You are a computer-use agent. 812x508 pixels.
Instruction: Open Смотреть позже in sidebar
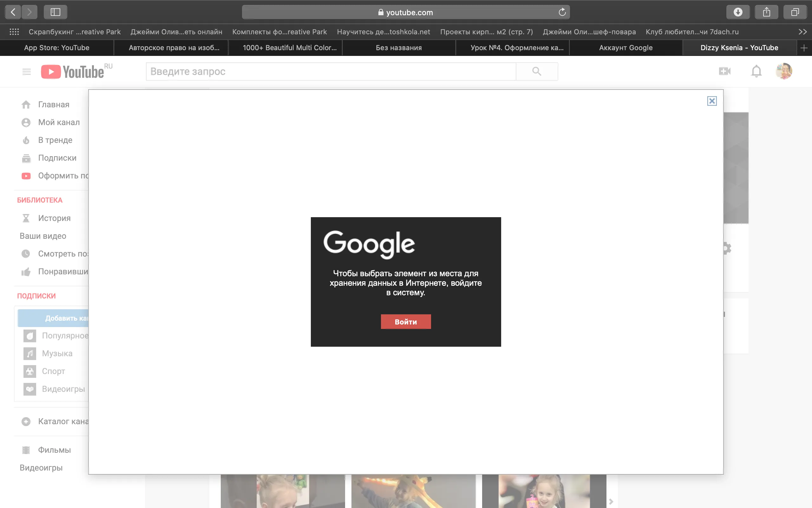coord(54,254)
